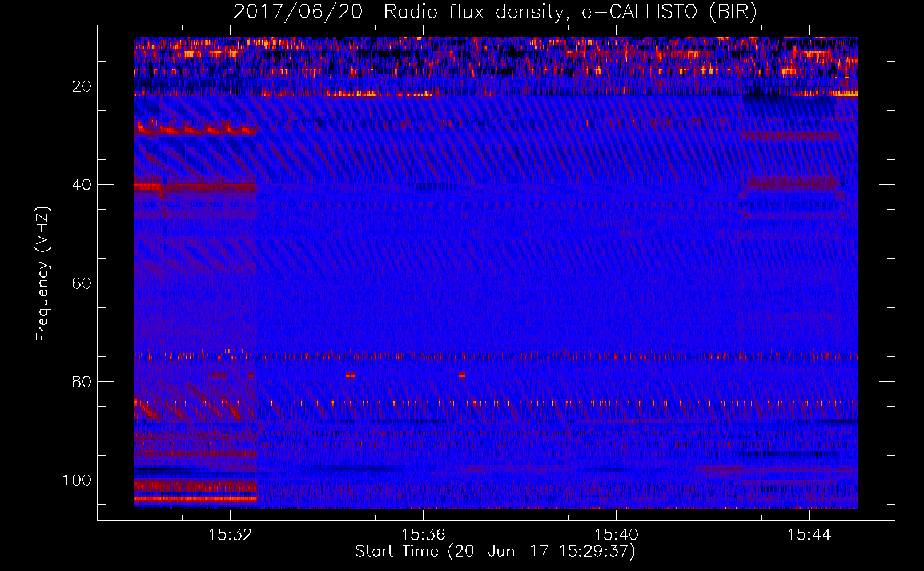924x571 pixels.
Task: Click the frequency tick label 100
Action: coord(77,480)
